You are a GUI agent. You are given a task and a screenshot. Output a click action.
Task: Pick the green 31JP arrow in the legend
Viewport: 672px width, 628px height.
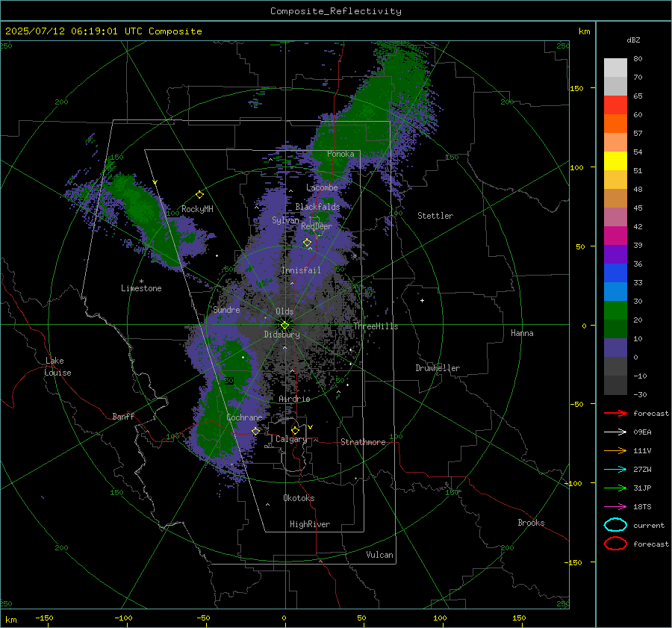[615, 488]
